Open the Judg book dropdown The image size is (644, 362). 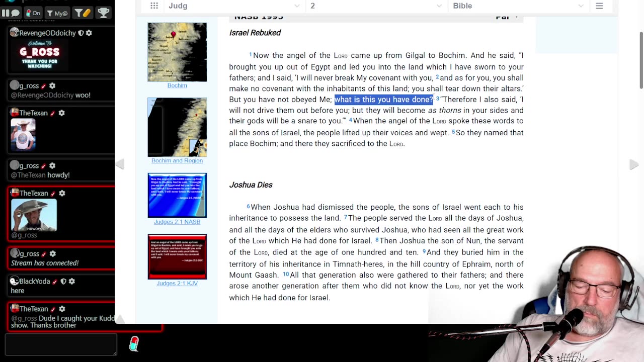(x=234, y=6)
